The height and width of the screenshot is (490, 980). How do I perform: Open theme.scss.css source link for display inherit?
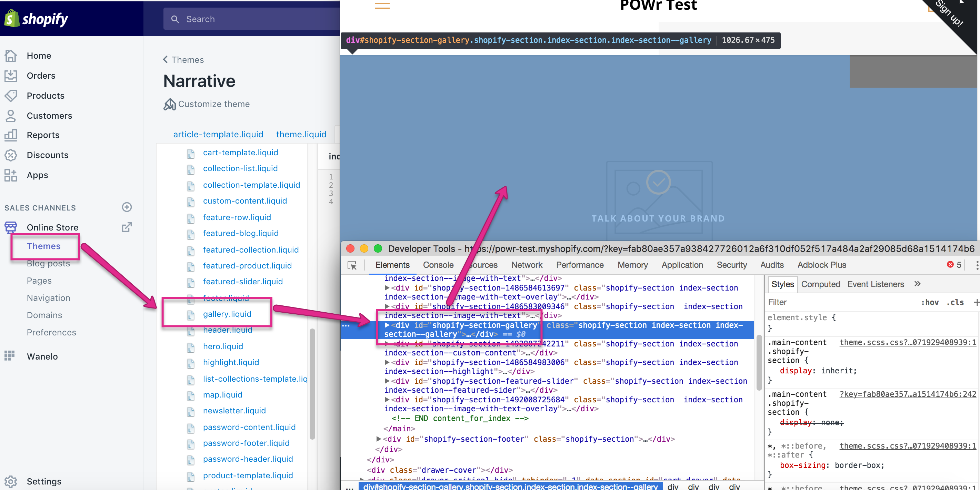(908, 342)
